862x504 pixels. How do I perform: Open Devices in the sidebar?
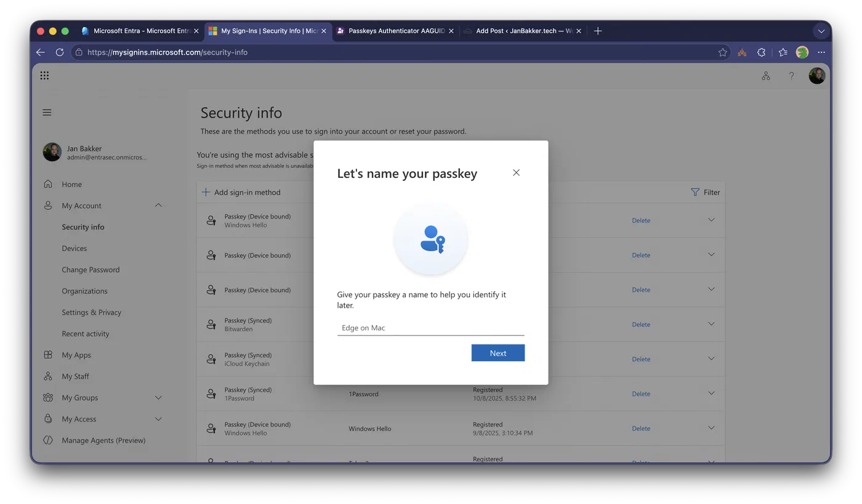[x=75, y=249]
